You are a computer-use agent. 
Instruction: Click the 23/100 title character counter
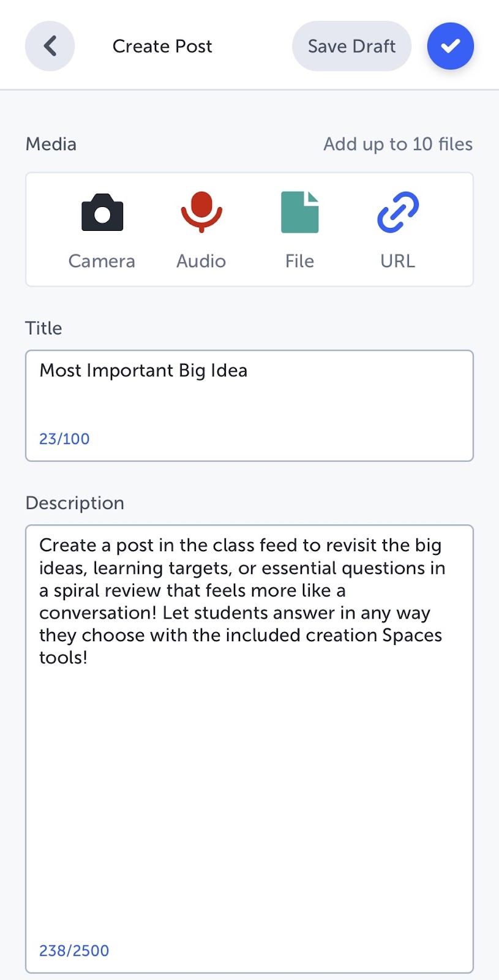[x=64, y=439]
